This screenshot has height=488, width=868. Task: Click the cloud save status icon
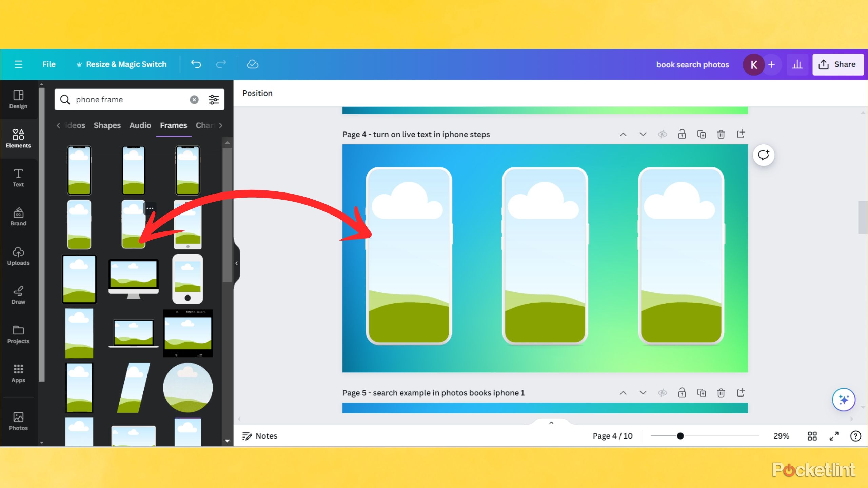[253, 64]
